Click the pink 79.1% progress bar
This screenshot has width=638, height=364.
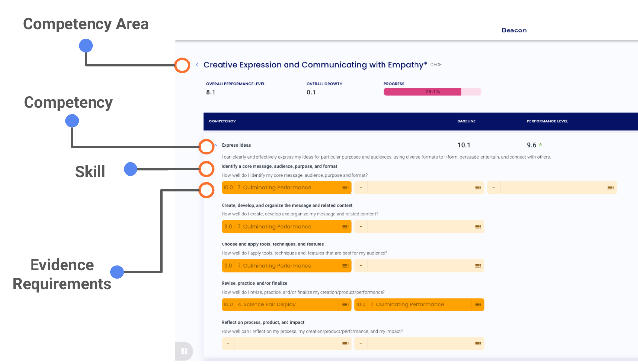click(432, 91)
